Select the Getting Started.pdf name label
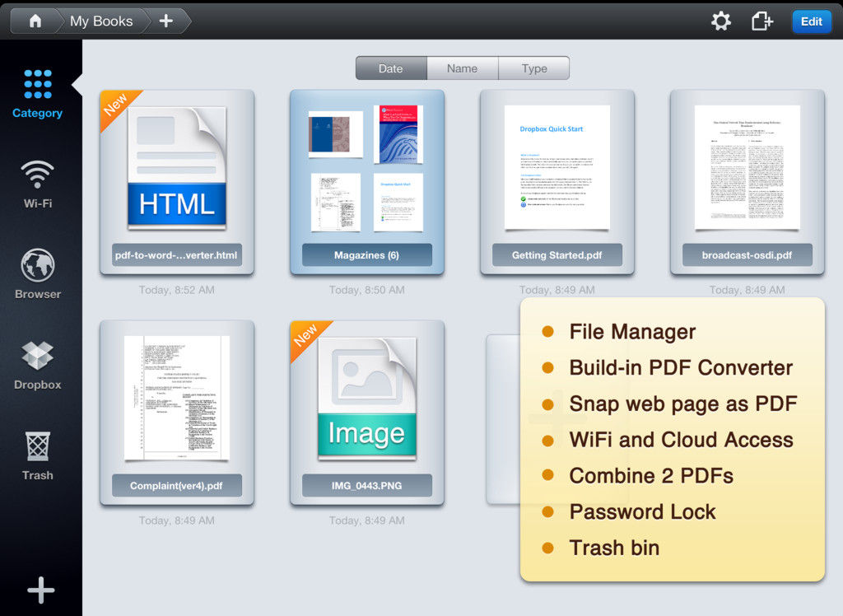 click(557, 255)
